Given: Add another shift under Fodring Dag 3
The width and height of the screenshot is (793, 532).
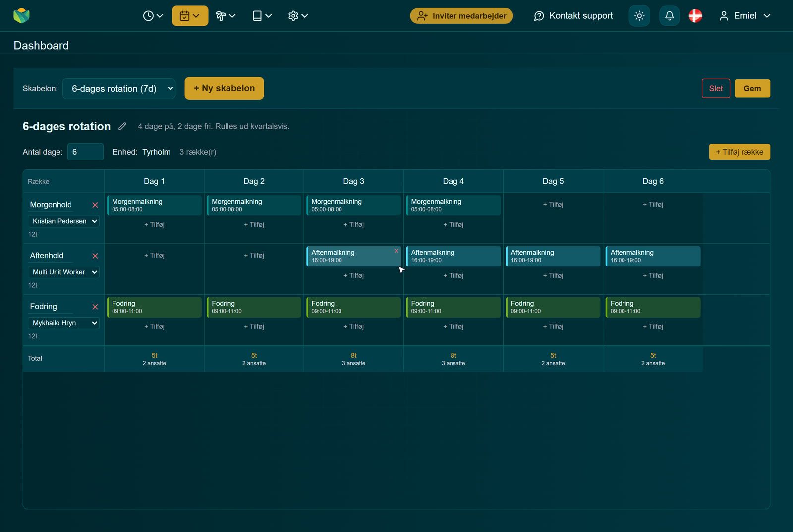Looking at the screenshot, I should (353, 327).
